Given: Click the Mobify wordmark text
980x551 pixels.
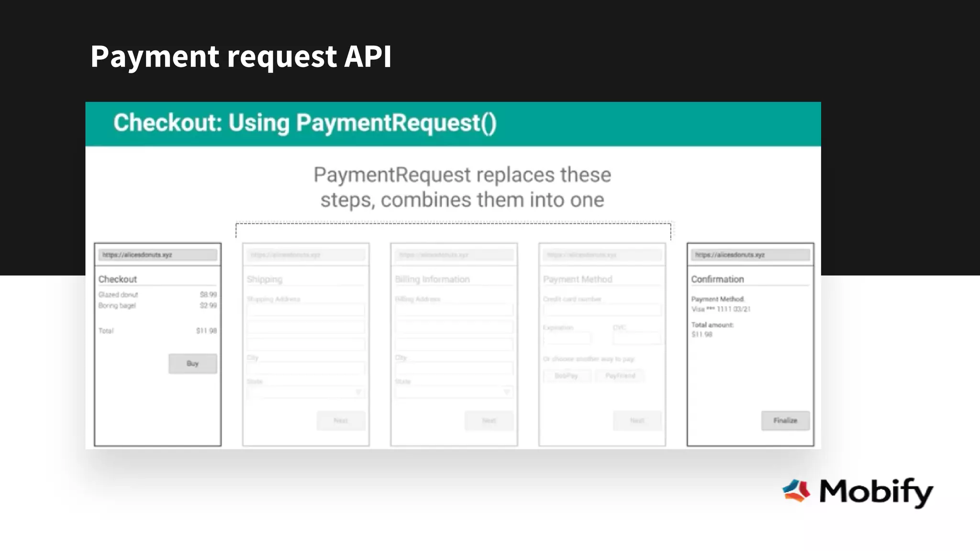Looking at the screenshot, I should click(x=876, y=492).
